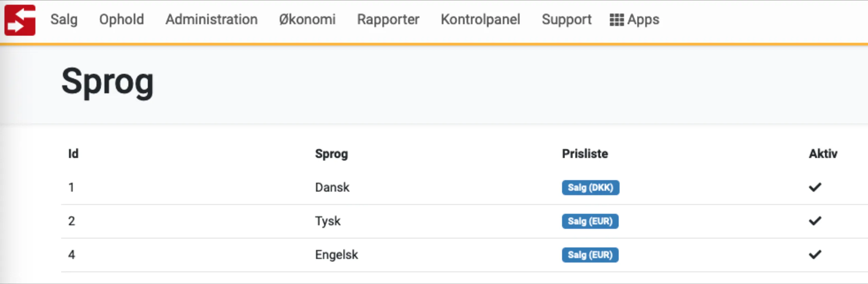
Task: Toggle the Aktiv checkmark for Engelsk
Action: tap(815, 254)
